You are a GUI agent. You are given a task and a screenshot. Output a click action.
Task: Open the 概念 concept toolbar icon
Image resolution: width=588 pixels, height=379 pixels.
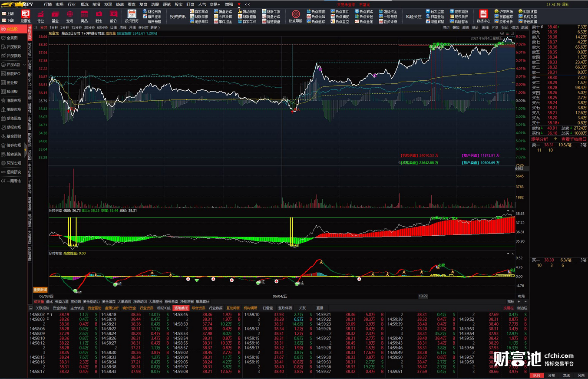tap(99, 16)
